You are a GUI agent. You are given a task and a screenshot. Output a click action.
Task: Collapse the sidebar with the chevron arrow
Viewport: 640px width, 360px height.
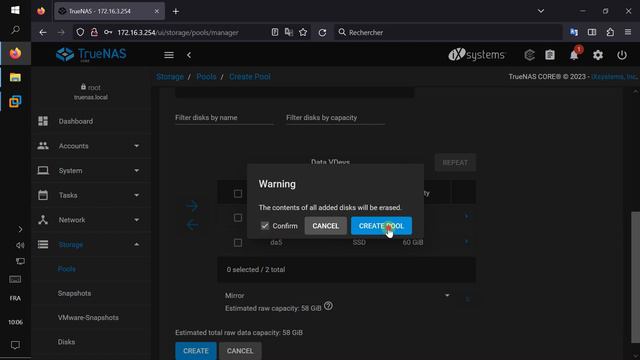coord(189,55)
